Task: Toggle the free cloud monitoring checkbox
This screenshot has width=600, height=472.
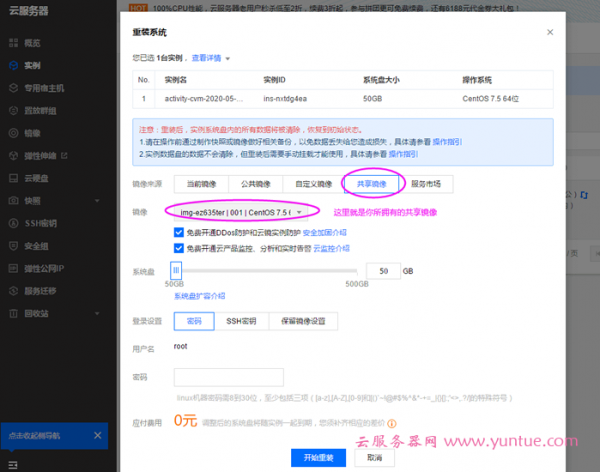Action: pyautogui.click(x=178, y=246)
